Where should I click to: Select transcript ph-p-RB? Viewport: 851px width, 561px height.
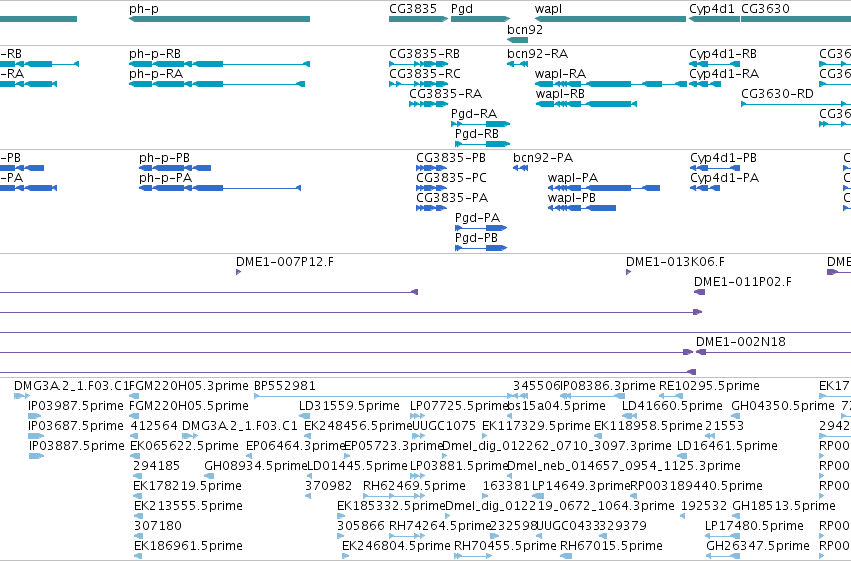coord(219,64)
